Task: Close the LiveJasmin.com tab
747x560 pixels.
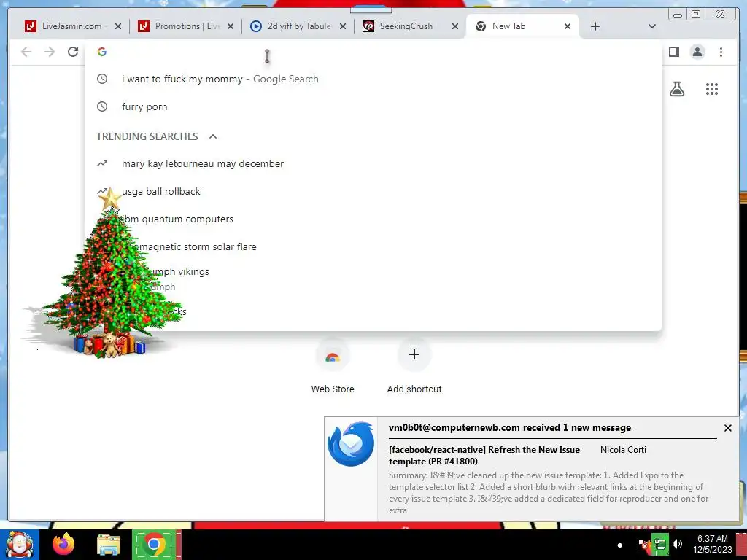Action: coord(118,26)
